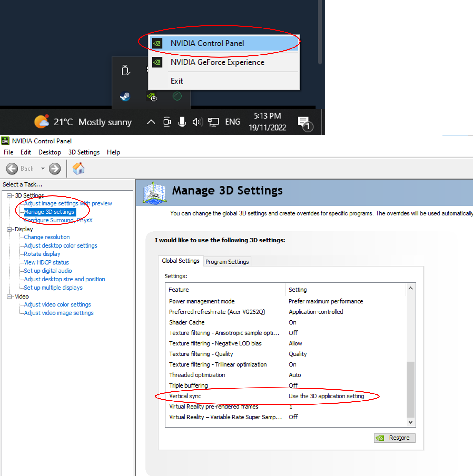
Task: Switch to the Program Settings tab
Action: (x=227, y=262)
